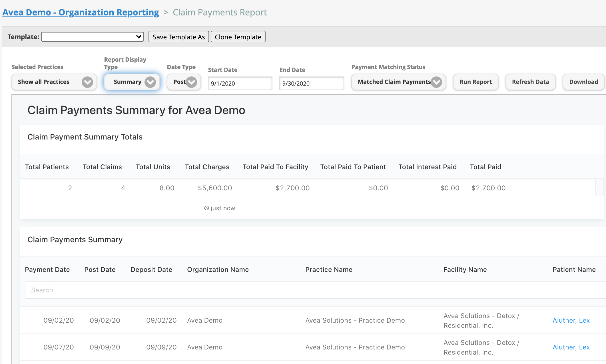
Task: Click the Post date type chevron icon
Action: tap(192, 82)
